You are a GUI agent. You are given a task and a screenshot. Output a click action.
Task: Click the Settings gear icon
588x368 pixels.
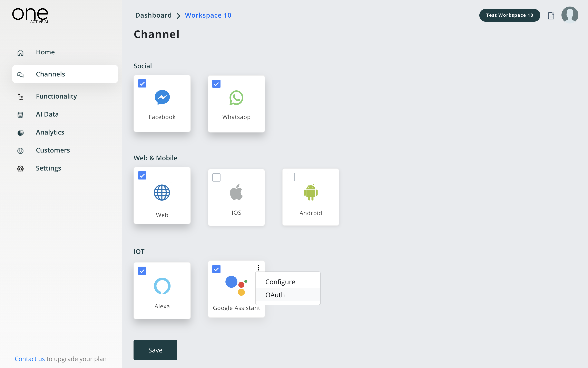click(x=20, y=169)
